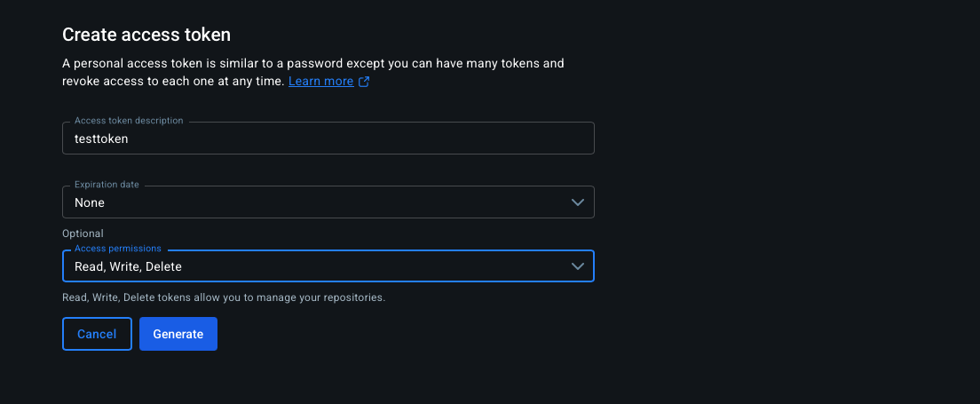This screenshot has height=404, width=980.
Task: Follow the Learn more link
Action: [320, 81]
